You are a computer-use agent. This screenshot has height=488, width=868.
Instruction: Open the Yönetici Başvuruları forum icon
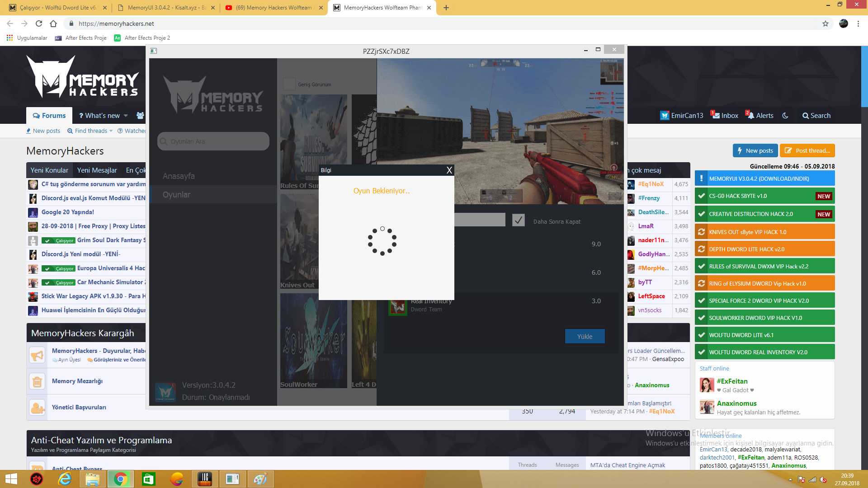[37, 408]
